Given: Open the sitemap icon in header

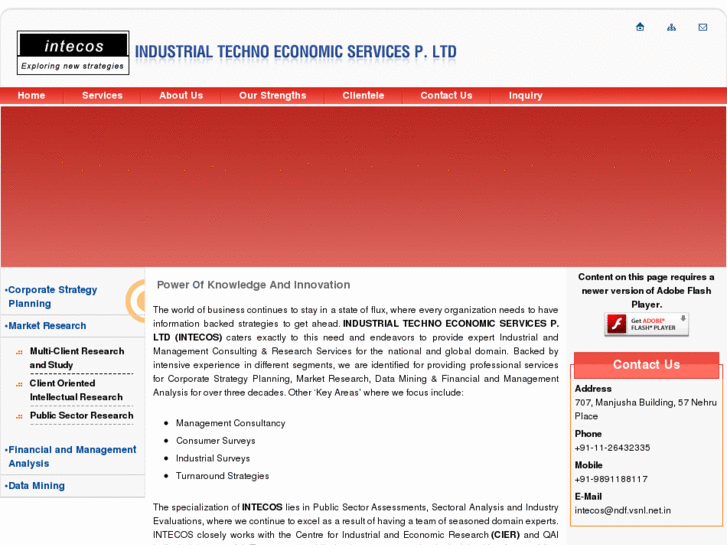Looking at the screenshot, I should pos(671,27).
